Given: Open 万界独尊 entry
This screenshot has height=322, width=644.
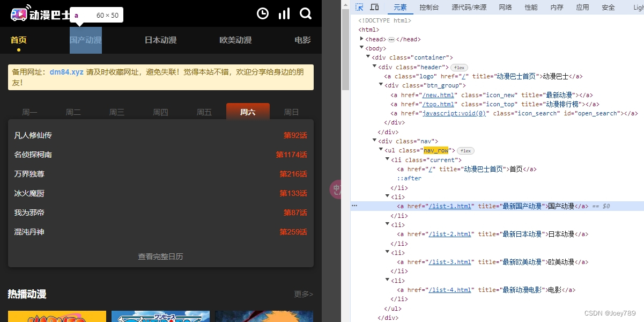Looking at the screenshot, I should click(x=29, y=174).
